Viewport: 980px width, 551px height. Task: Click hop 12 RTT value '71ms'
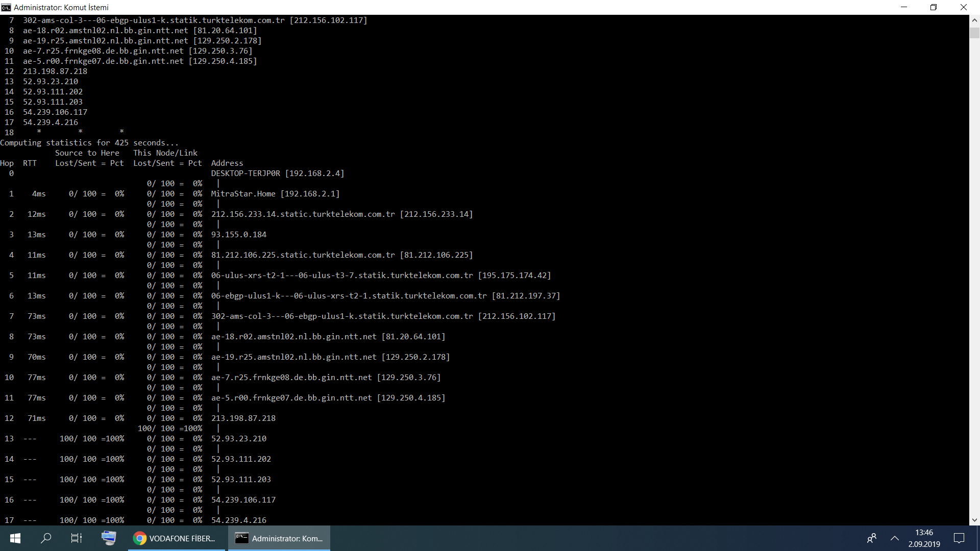[37, 418]
